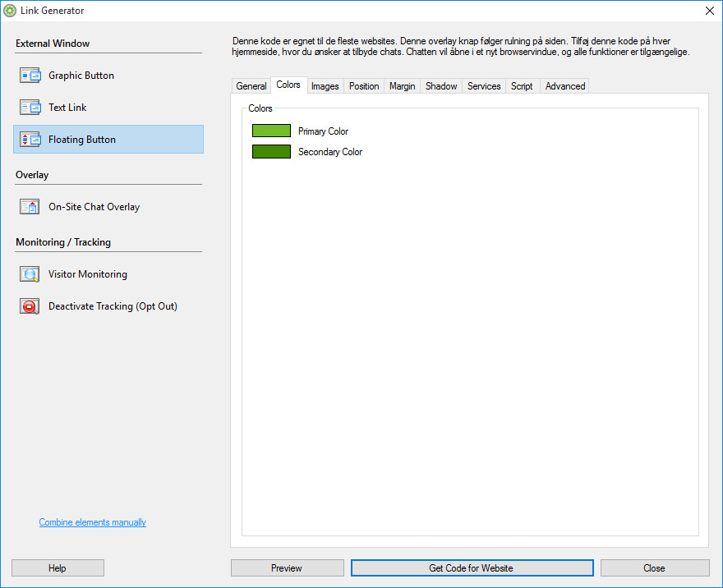Click the Graphic Button icon
Screen dimensions: 723x588
click(30, 75)
